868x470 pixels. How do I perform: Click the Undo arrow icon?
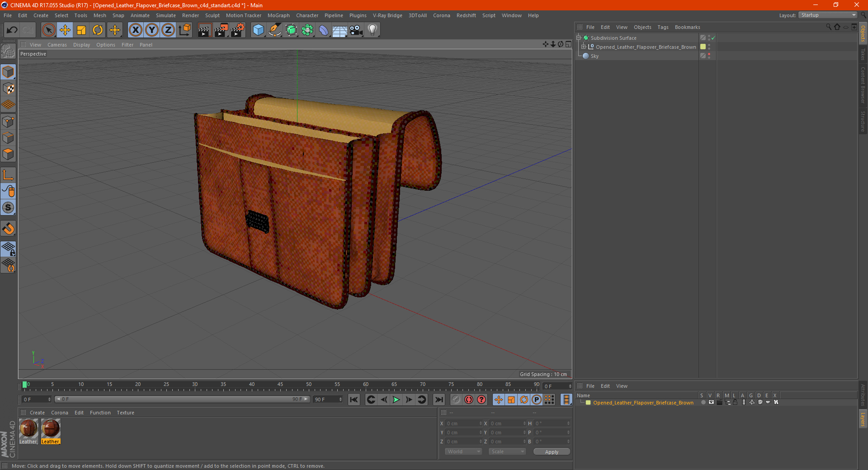pos(12,30)
